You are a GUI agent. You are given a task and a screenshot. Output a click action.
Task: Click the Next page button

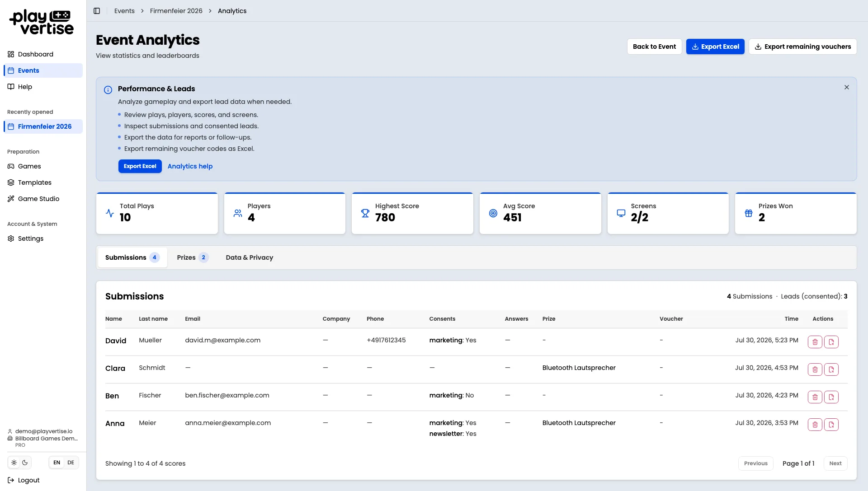coord(835,463)
